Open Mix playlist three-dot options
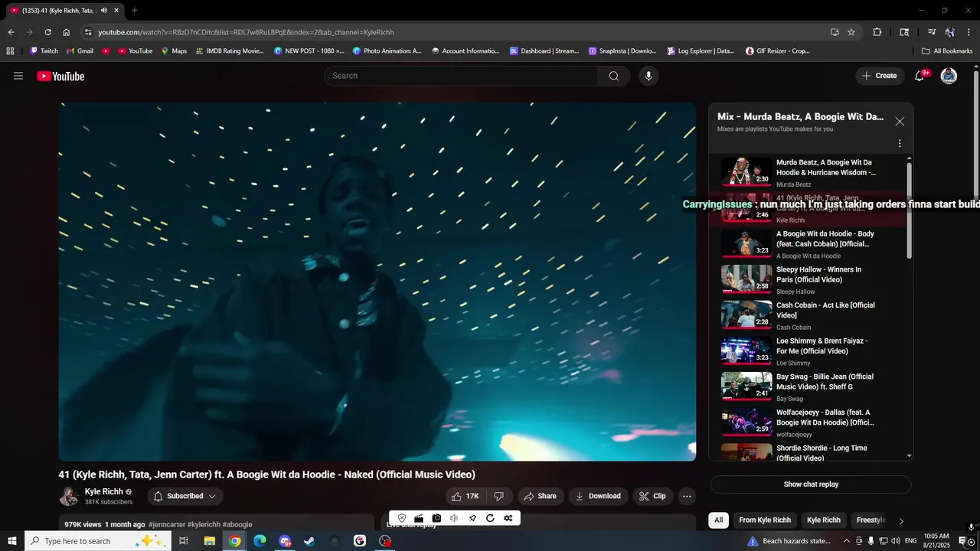This screenshot has height=551, width=980. [x=900, y=143]
